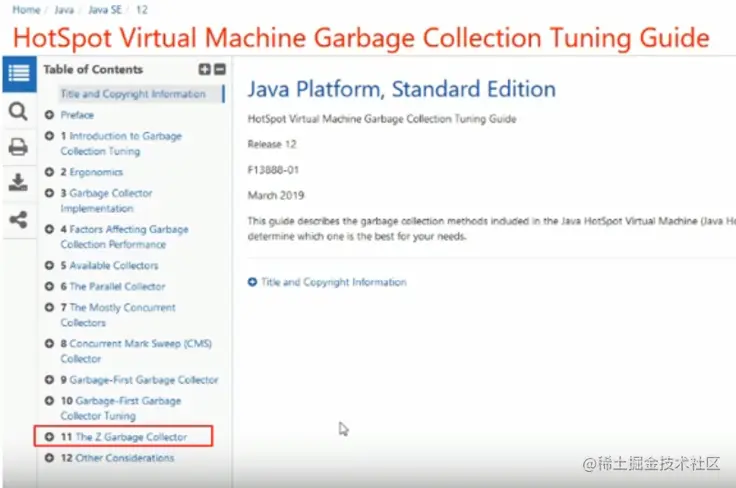The image size is (736, 488).
Task: Expand all Table of Contents entries
Action: (205, 69)
